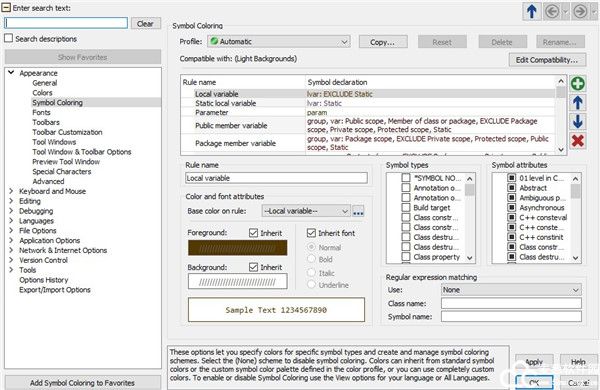Image resolution: width=600 pixels, height=390 pixels.
Task: Click the top blue up-arrow navigation icon
Action: [x=532, y=11]
